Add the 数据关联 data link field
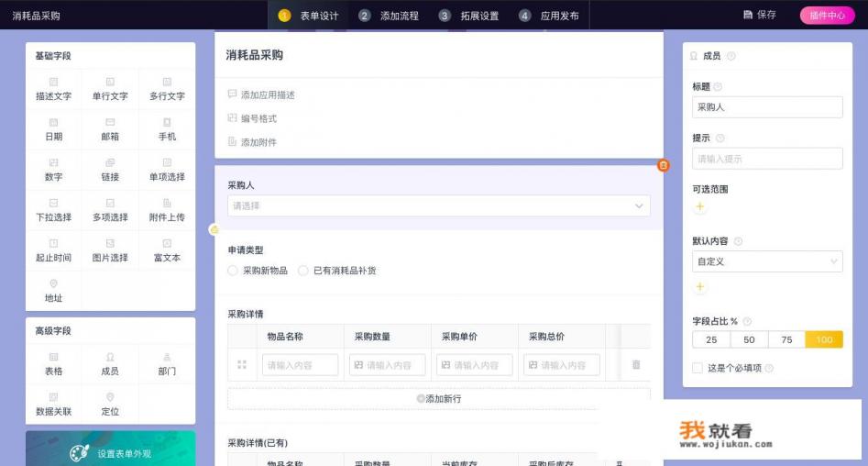This screenshot has height=466, width=868. [x=53, y=405]
